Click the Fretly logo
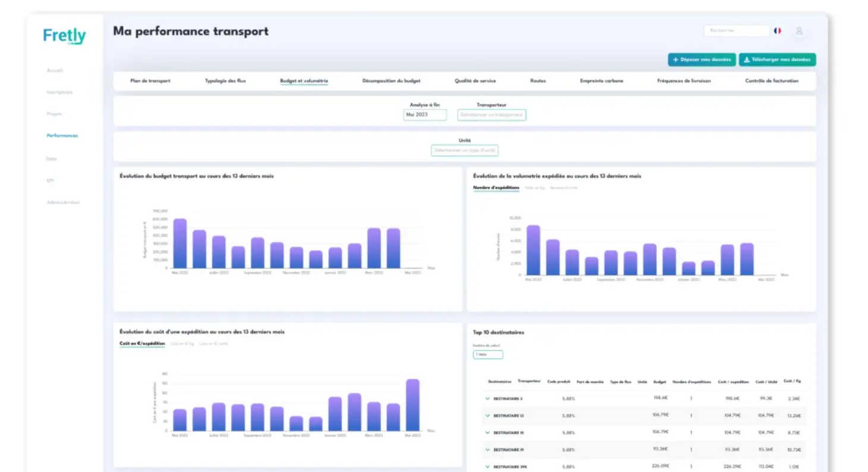Screen dimensions: 868x472 [x=64, y=36]
